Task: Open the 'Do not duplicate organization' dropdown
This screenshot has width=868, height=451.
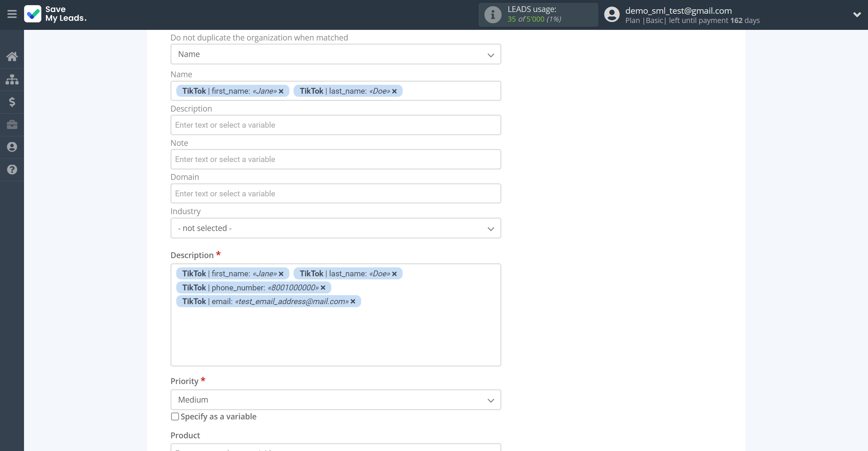Action: (x=336, y=54)
